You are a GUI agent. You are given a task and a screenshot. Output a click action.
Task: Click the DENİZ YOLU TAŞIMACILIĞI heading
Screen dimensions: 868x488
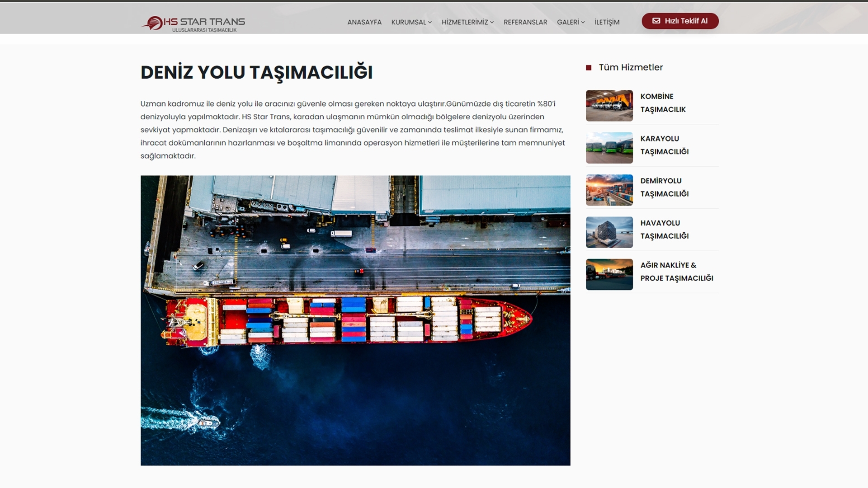(256, 72)
